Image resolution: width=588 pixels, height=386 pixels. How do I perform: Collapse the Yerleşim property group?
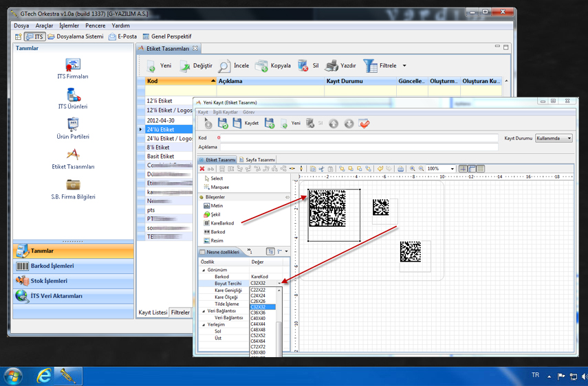coord(204,325)
